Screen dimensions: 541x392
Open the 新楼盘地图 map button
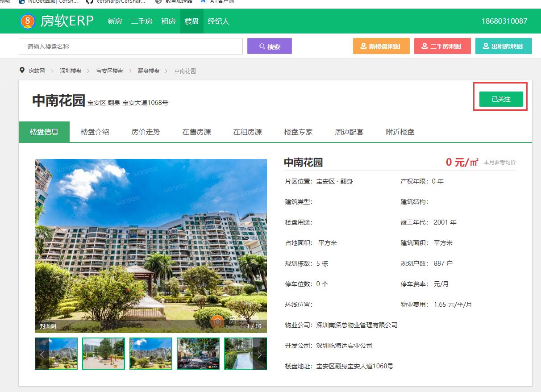coord(381,46)
